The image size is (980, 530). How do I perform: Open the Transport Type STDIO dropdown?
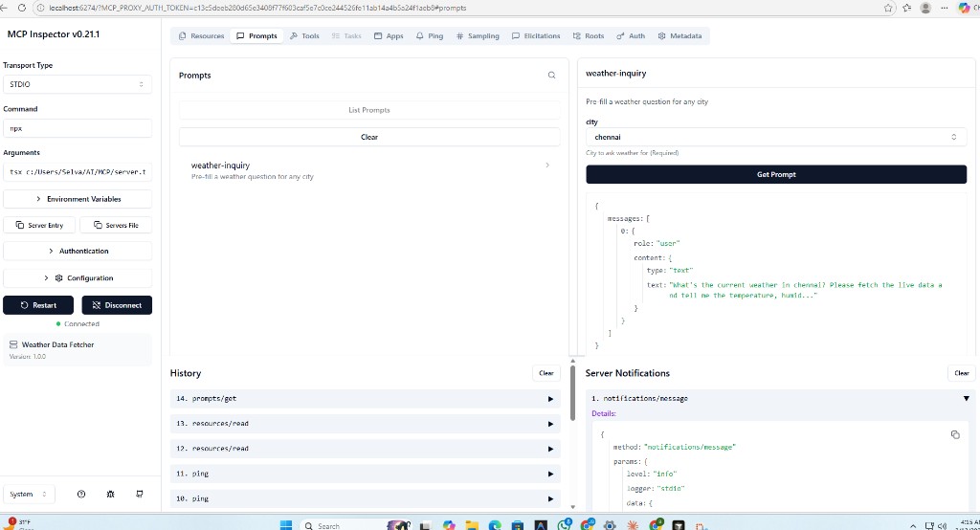78,84
